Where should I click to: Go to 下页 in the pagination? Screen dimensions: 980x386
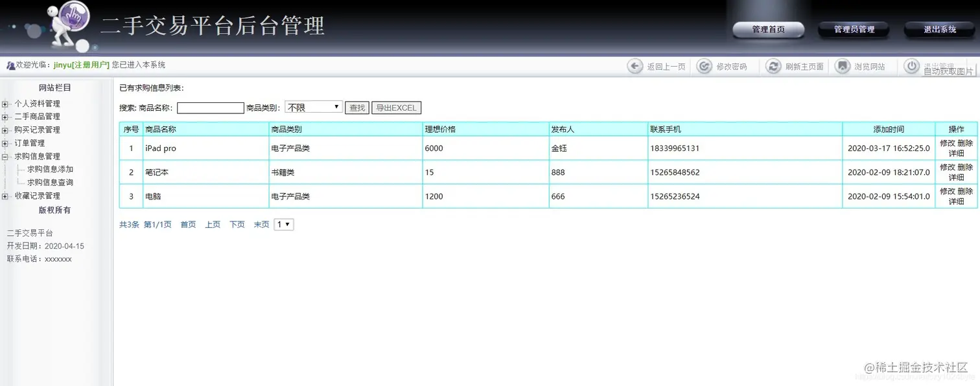tap(237, 225)
